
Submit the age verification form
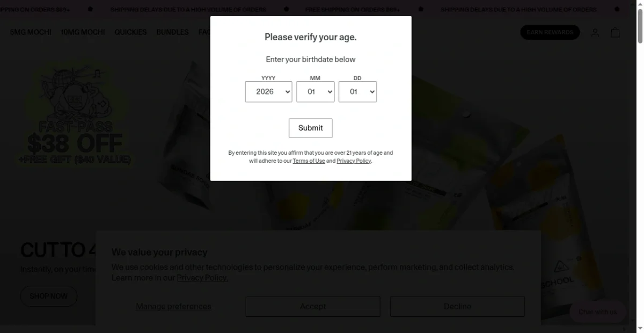coord(310,128)
